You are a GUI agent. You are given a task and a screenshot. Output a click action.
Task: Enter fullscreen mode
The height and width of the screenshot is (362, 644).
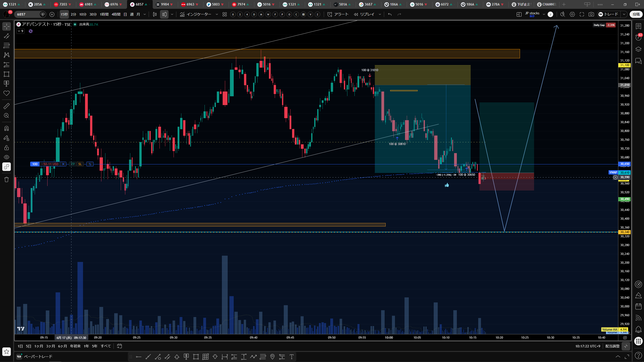click(582, 14)
